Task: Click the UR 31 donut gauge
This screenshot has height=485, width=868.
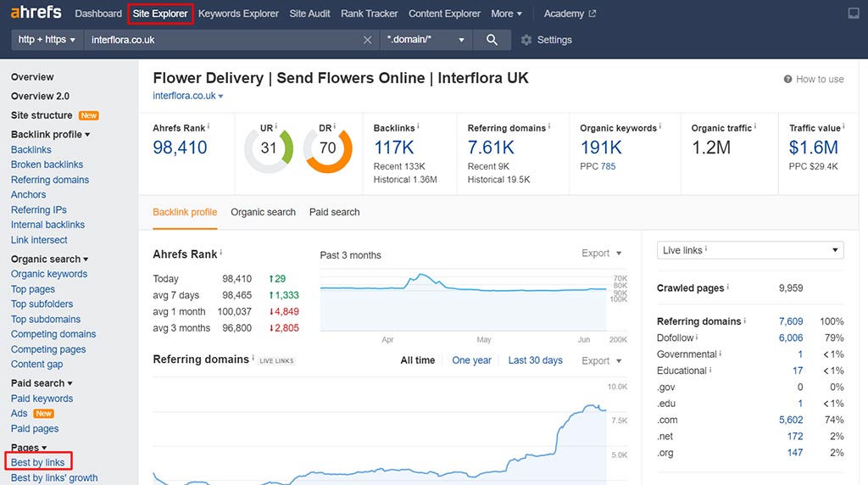Action: (269, 148)
